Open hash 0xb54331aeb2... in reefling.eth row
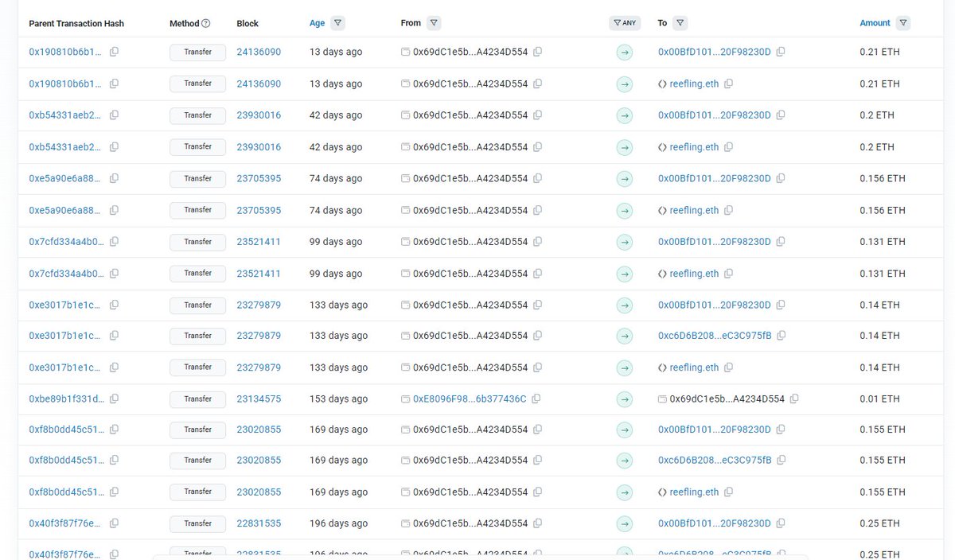 tap(66, 147)
